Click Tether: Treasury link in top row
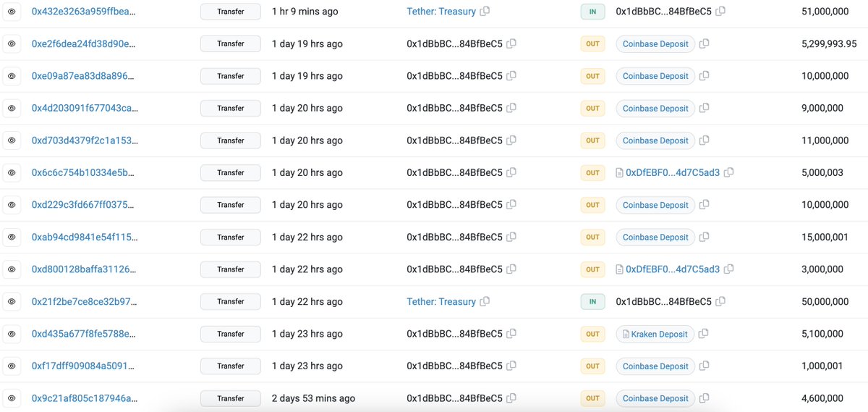 click(x=441, y=12)
